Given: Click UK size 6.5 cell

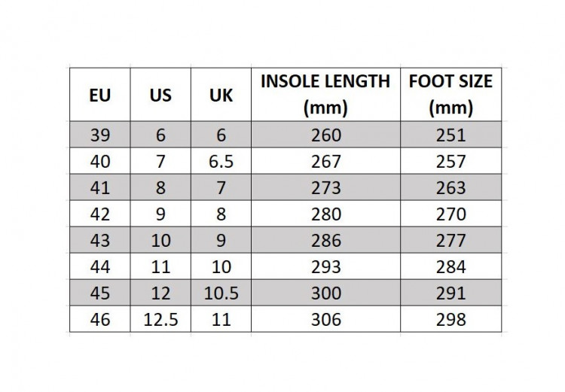Looking at the screenshot, I should point(221,161).
